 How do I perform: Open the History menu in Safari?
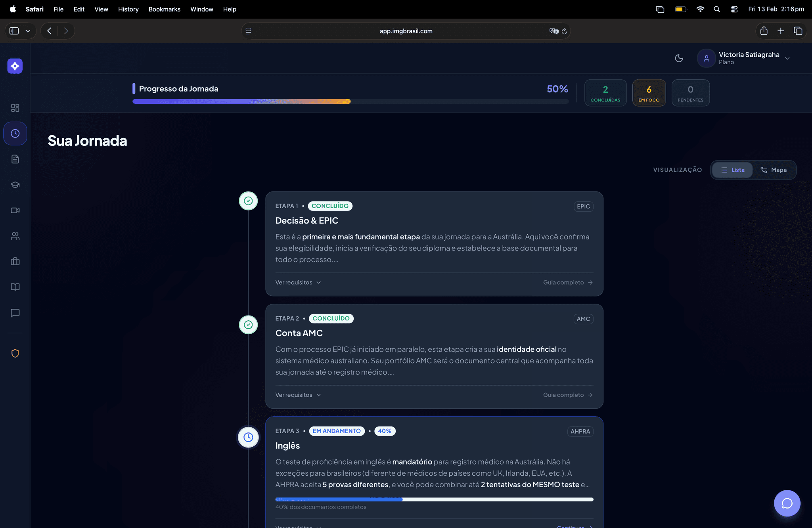coord(128,9)
